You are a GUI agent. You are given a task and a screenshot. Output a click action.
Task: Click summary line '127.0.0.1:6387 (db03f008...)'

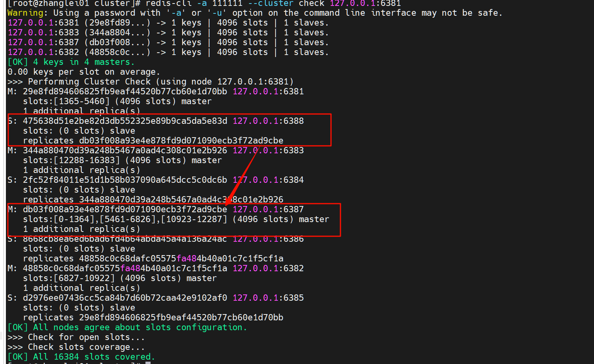[x=168, y=42]
